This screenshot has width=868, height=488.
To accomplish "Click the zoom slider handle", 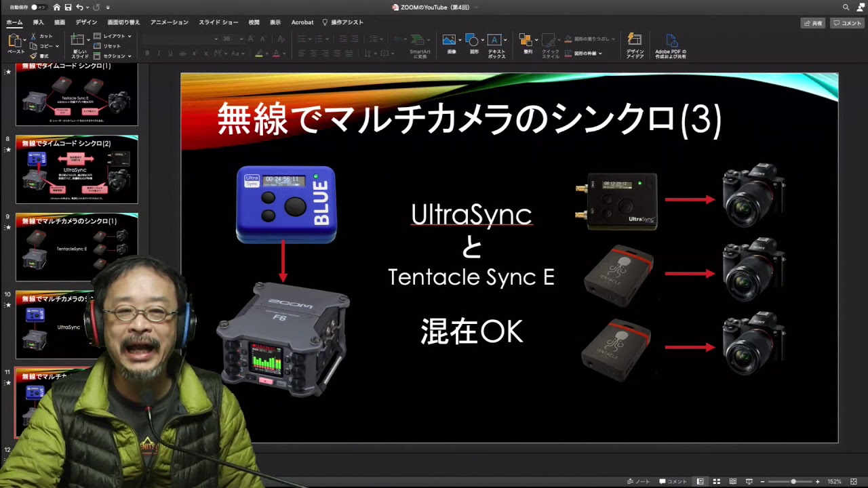I will point(793,482).
